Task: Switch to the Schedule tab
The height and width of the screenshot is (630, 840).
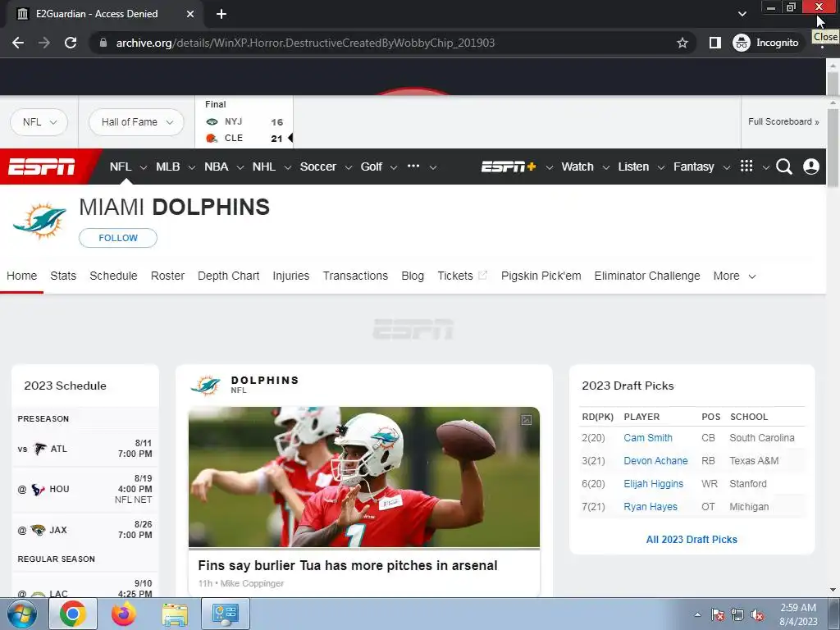Action: pyautogui.click(x=113, y=276)
